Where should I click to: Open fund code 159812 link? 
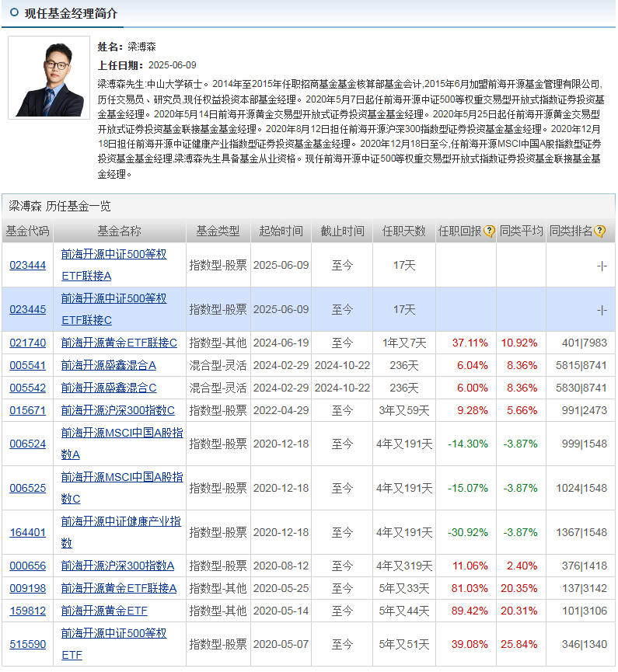click(x=28, y=611)
